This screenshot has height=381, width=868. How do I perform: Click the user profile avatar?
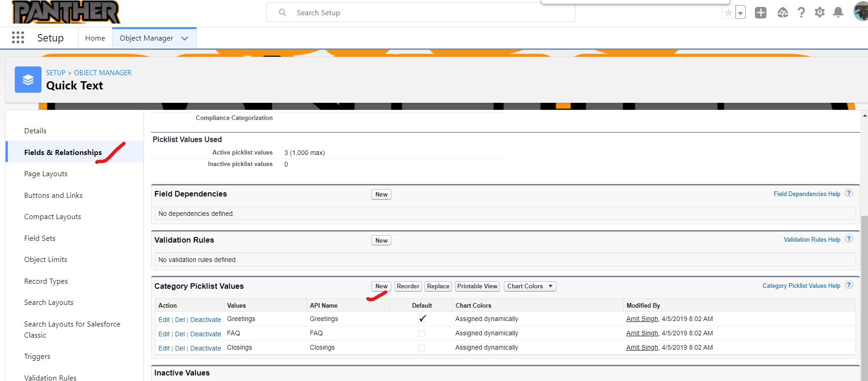click(x=861, y=12)
